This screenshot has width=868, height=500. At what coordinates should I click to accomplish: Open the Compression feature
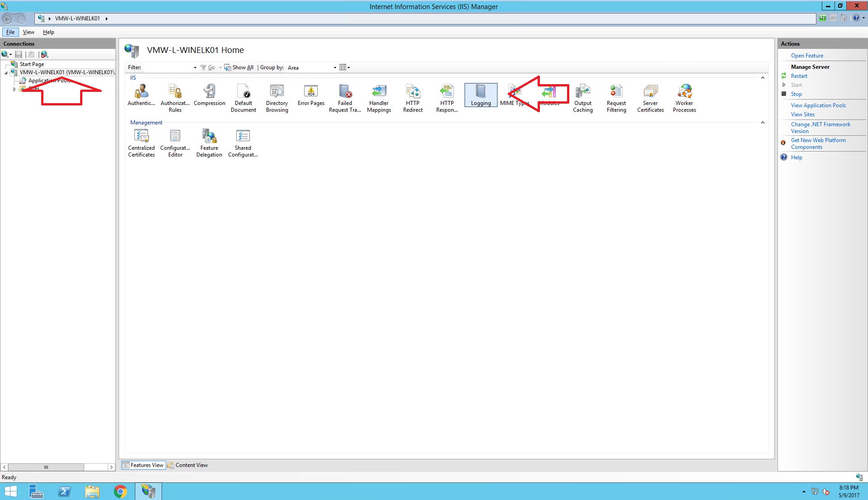pos(209,95)
